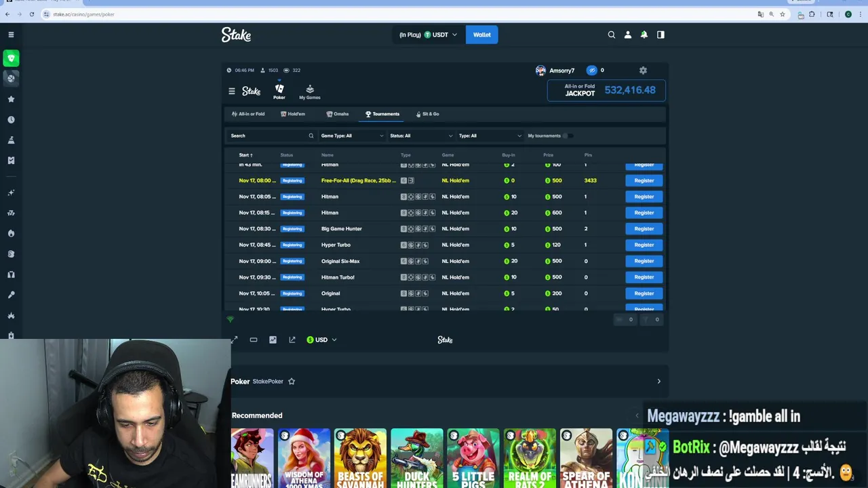Open the 5 Little Pigs game thumbnail
Screen dimensions: 868x488
(473, 458)
